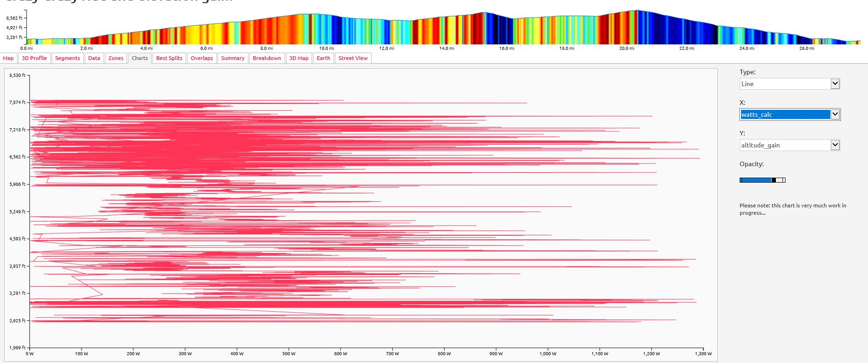Select the Charts tab
Screen dimensions: 868x363
tap(140, 58)
